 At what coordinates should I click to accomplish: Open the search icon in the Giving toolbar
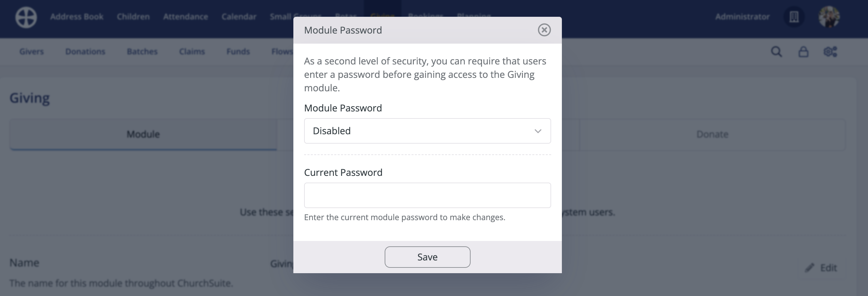776,52
